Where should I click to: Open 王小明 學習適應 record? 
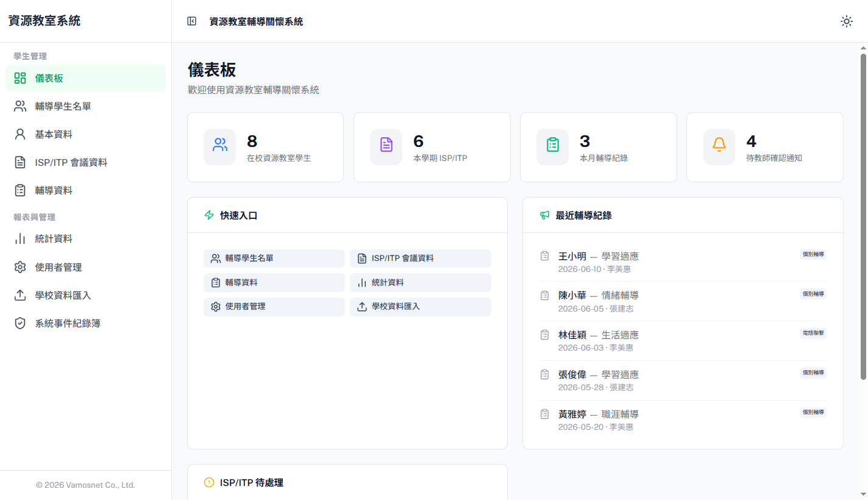point(683,262)
